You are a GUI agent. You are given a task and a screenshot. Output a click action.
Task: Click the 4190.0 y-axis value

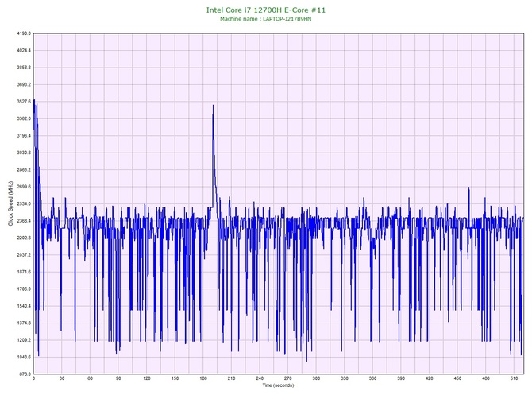pyautogui.click(x=24, y=33)
